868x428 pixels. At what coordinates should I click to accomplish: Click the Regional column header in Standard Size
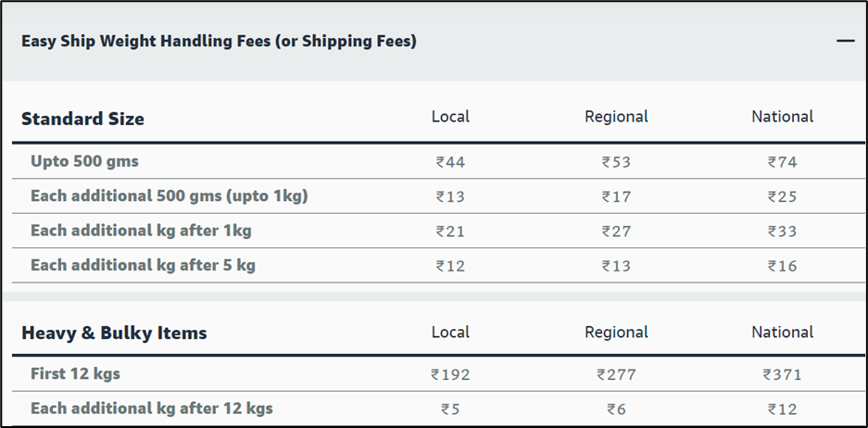click(x=616, y=117)
